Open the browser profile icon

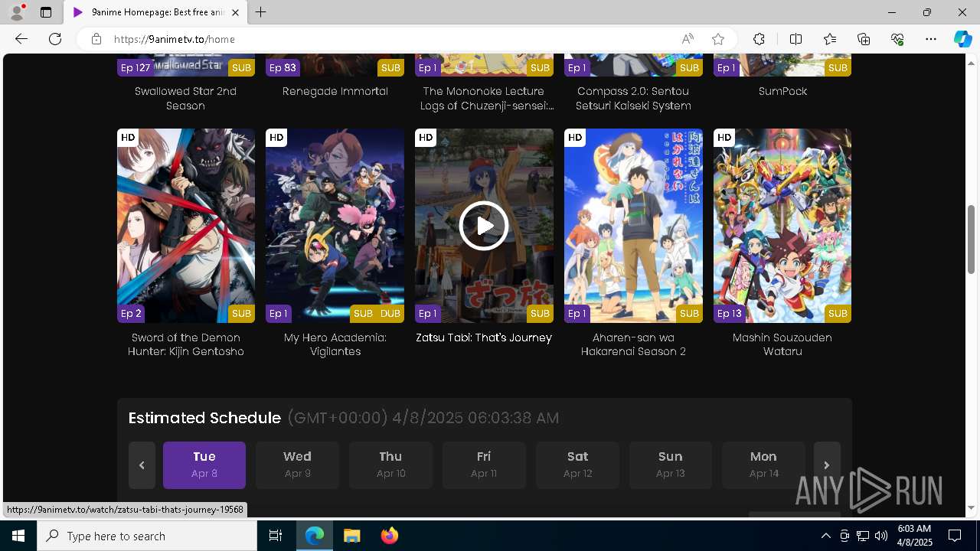17,12
